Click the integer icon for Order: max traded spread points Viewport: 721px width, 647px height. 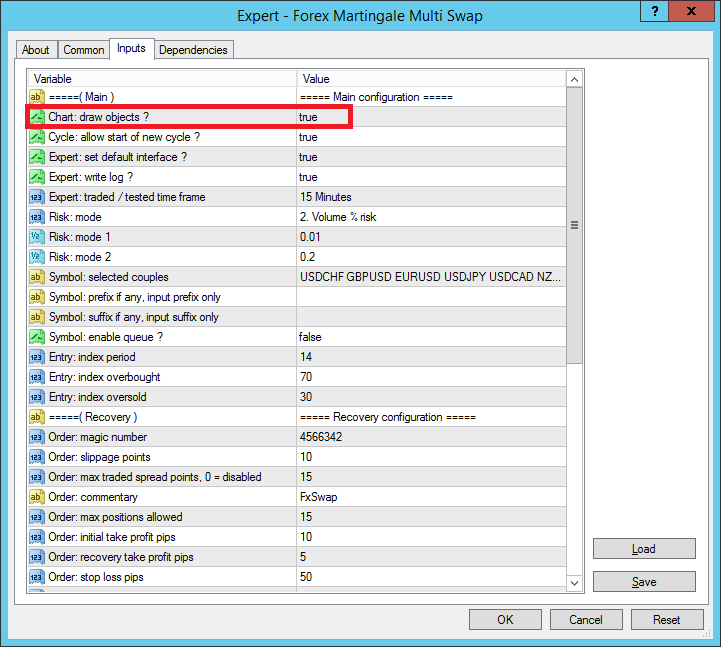click(37, 477)
